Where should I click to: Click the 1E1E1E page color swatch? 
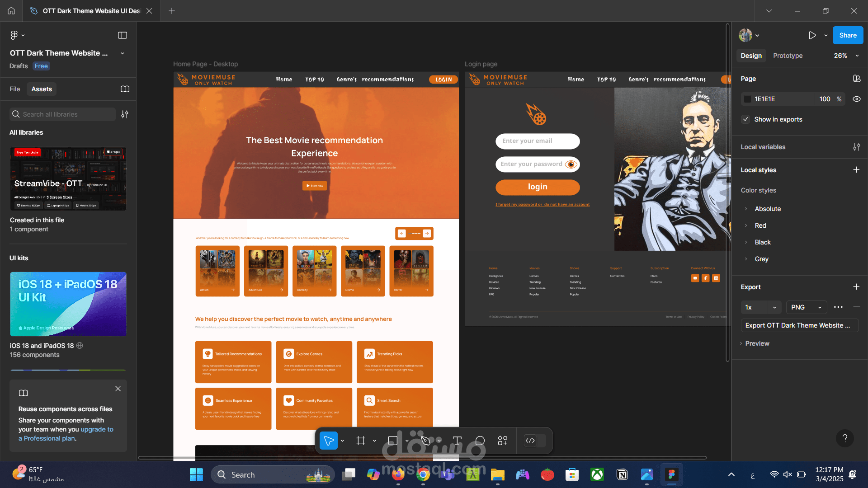pos(748,99)
